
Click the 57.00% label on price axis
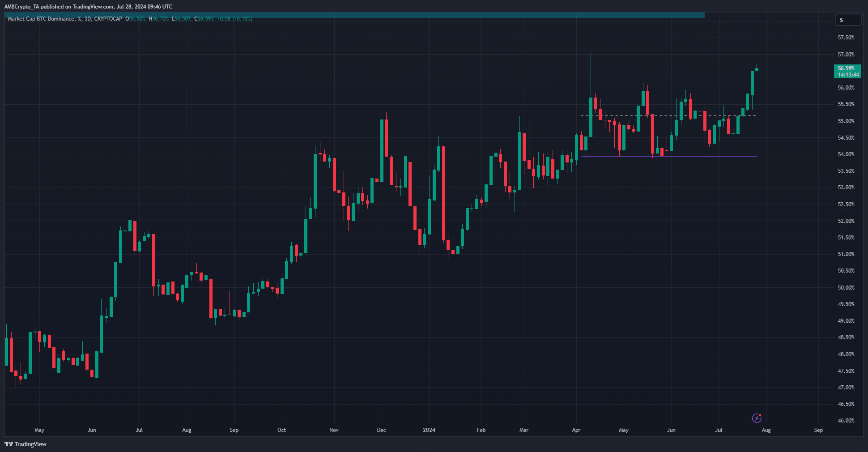[846, 55]
